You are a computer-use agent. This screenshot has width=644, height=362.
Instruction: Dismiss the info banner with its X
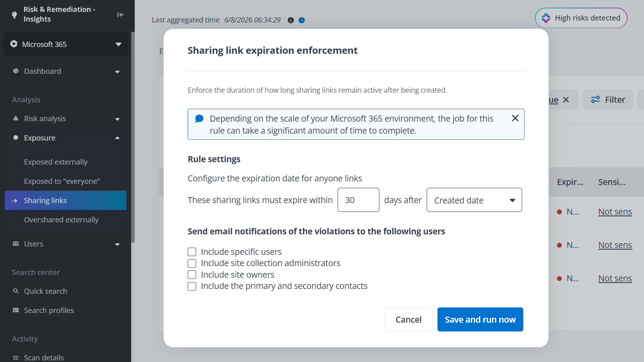(515, 118)
